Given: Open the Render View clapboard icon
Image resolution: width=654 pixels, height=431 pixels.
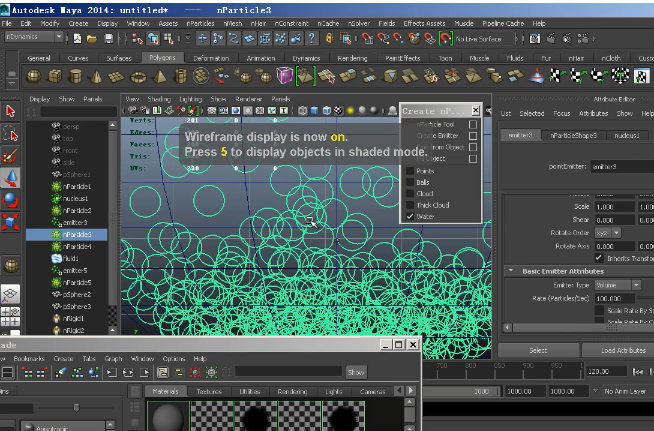Looking at the screenshot, I should [535, 39].
